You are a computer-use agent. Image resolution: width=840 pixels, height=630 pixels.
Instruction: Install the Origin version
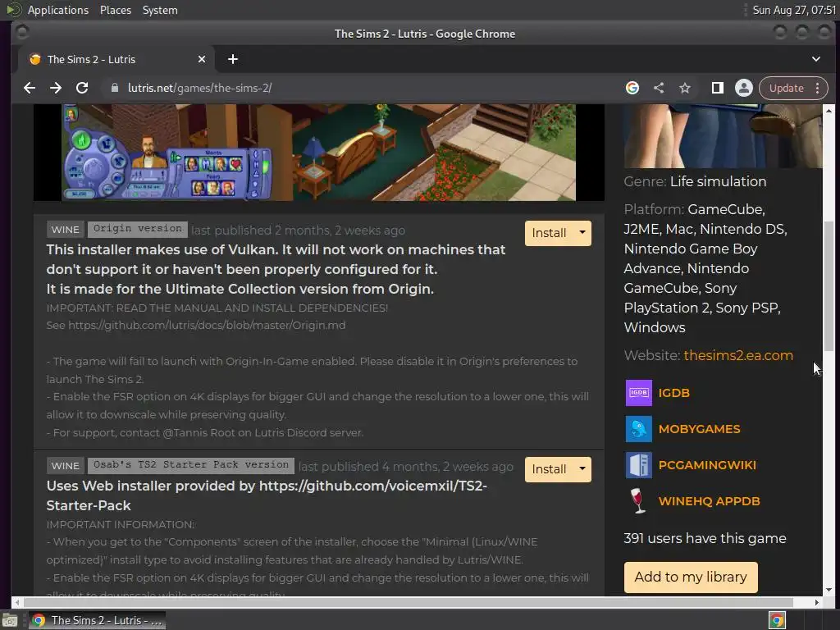(549, 233)
